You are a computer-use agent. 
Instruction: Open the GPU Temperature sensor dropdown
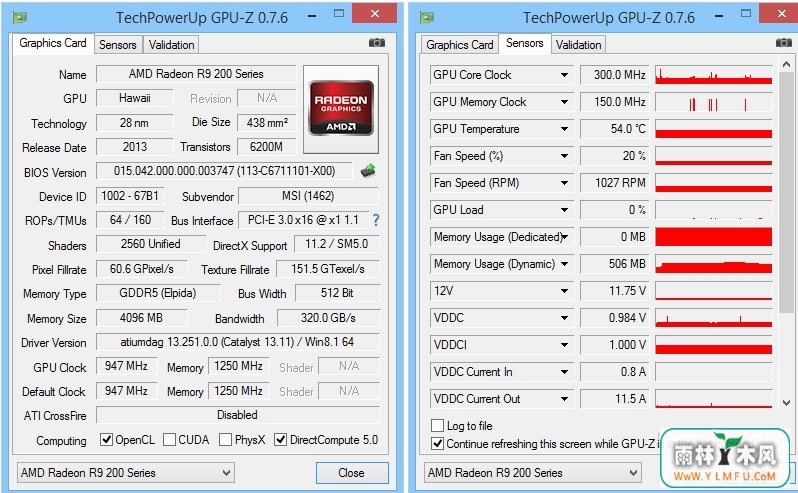[x=564, y=129]
